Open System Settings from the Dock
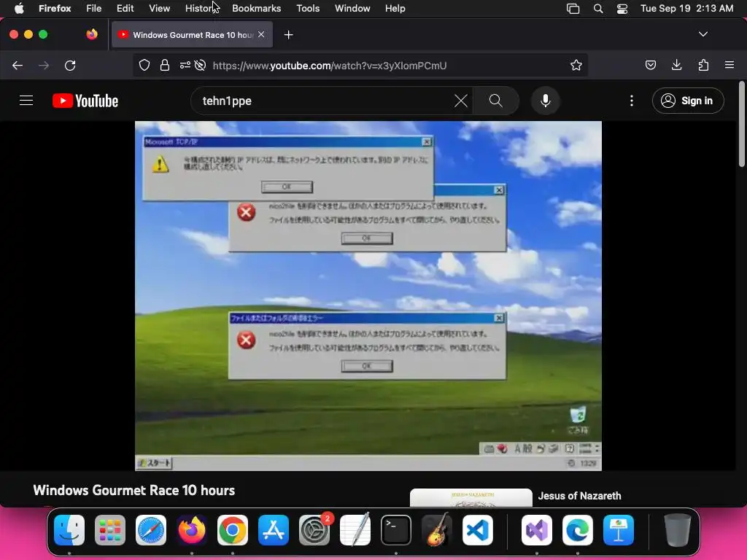747x560 pixels. pos(314,529)
